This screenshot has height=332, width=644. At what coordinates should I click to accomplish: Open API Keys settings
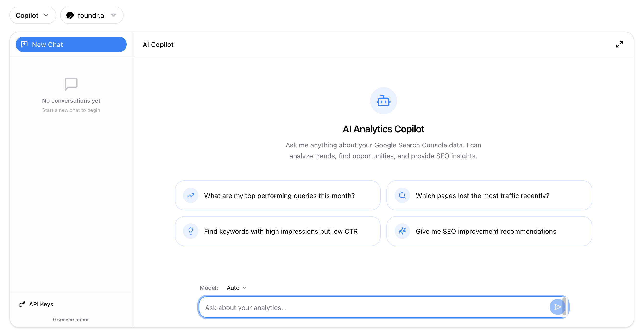pos(41,304)
